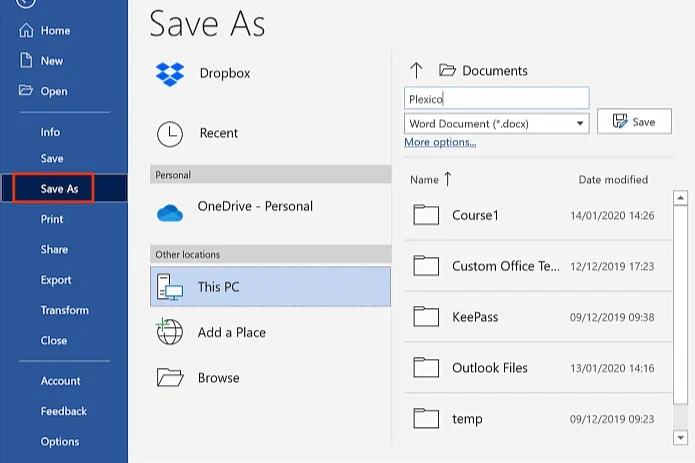
Task: Click the Outlook Files folder icon
Action: click(426, 367)
